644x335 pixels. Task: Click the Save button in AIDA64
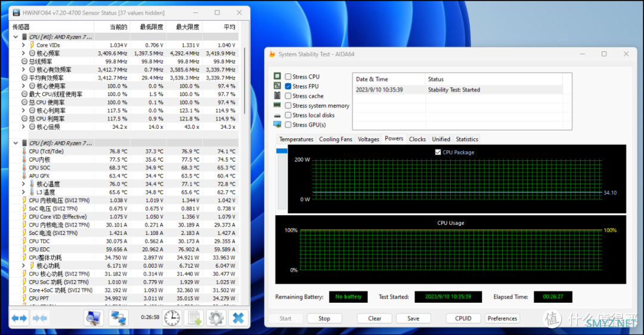413,318
